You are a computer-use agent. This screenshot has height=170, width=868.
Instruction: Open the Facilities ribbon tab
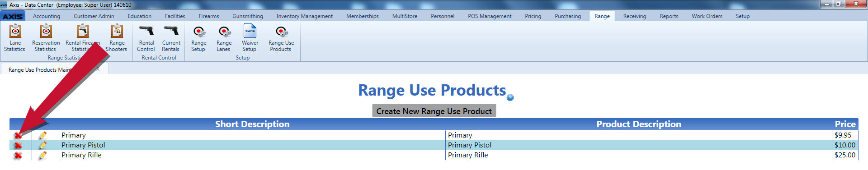[175, 16]
